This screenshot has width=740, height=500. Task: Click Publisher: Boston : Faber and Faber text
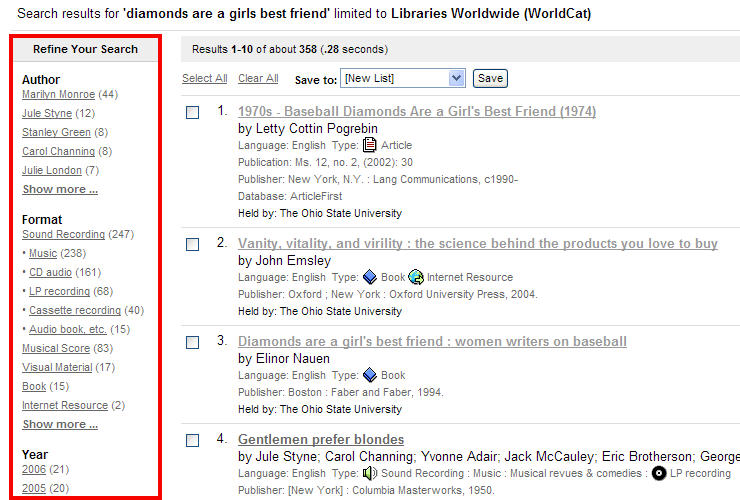341,392
